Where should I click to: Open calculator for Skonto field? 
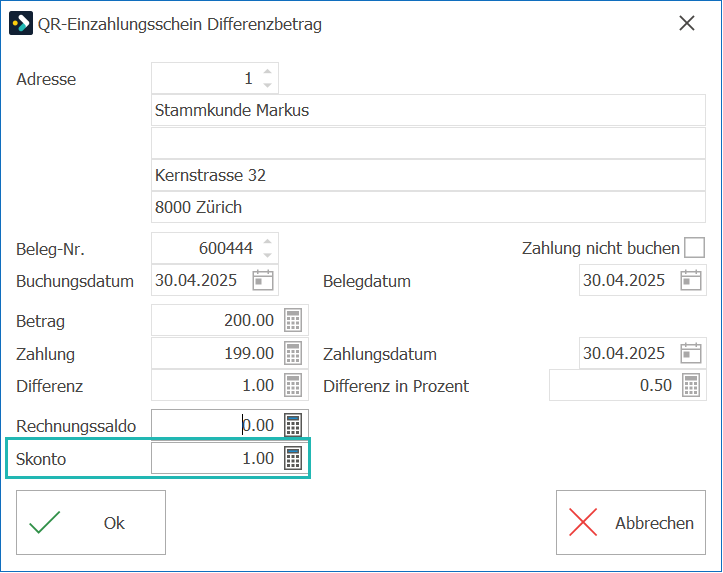(x=293, y=458)
